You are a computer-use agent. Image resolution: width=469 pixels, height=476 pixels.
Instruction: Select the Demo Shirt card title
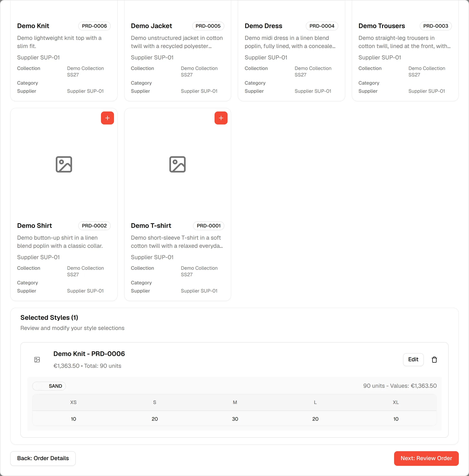click(x=34, y=226)
